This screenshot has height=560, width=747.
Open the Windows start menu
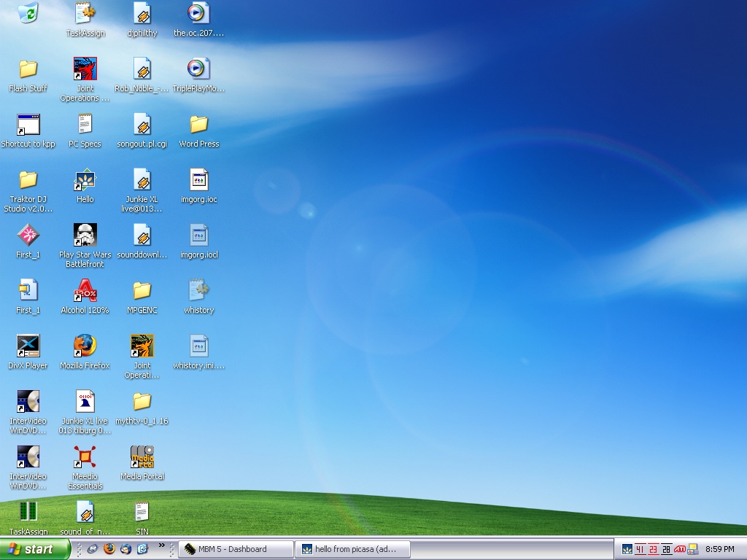pos(35,549)
